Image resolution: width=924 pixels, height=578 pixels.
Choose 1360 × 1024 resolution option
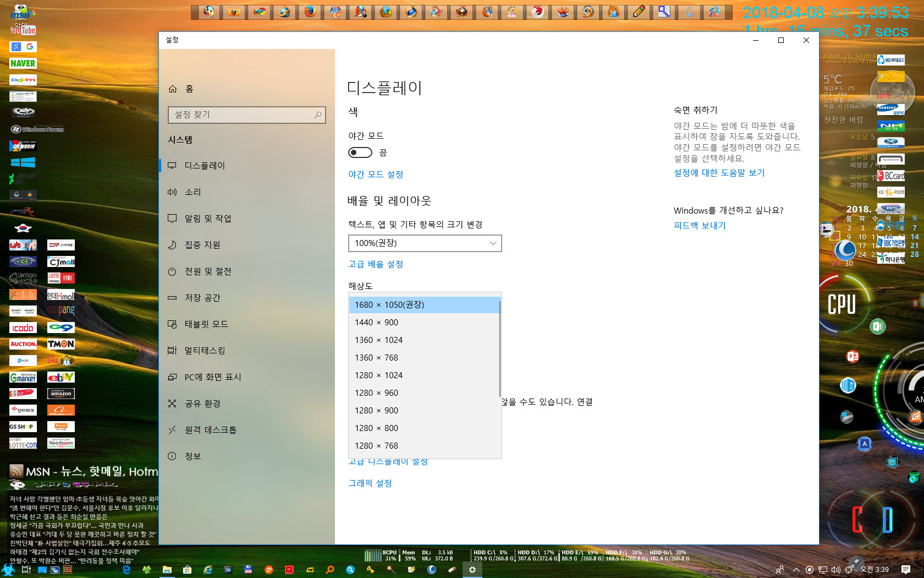(424, 340)
